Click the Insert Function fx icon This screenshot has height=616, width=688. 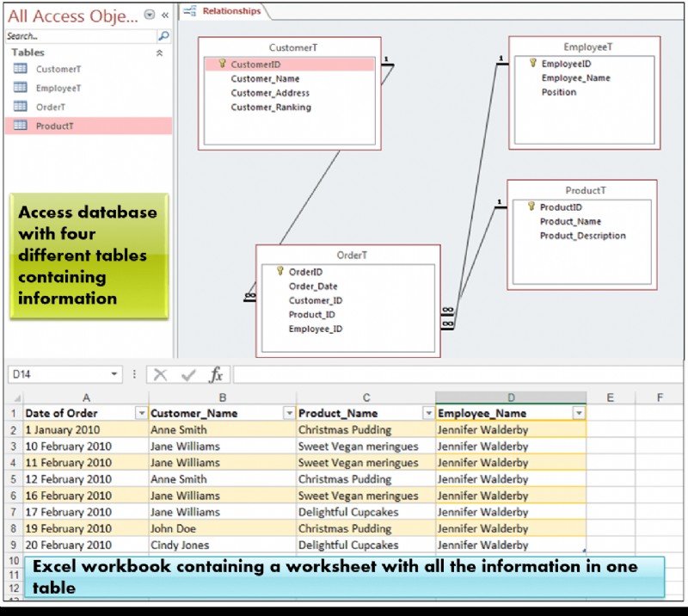(x=216, y=374)
